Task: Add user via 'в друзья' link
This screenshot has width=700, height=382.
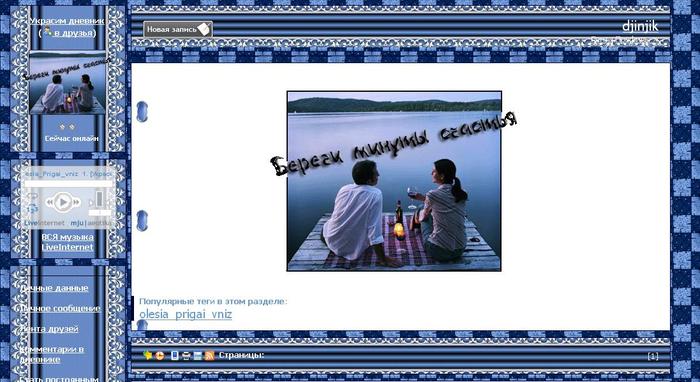Action: click(74, 33)
